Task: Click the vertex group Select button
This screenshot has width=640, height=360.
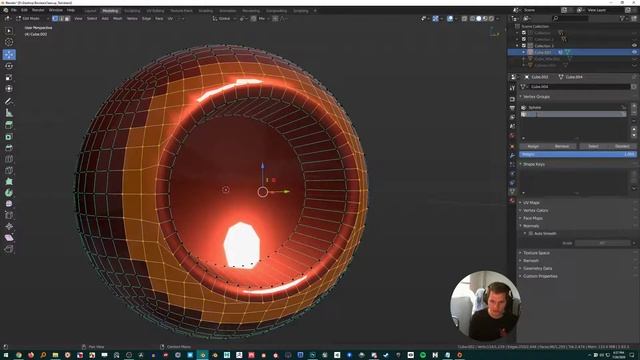Action: pyautogui.click(x=593, y=146)
